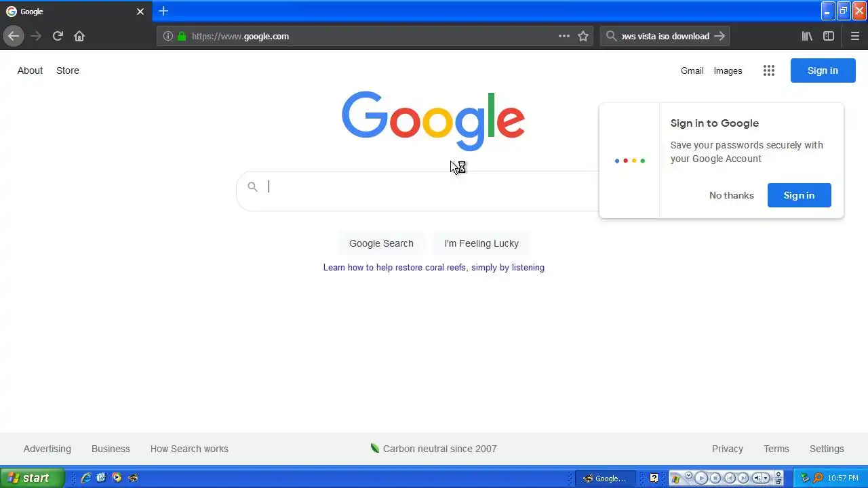
Task: Open the About link
Action: (30, 70)
